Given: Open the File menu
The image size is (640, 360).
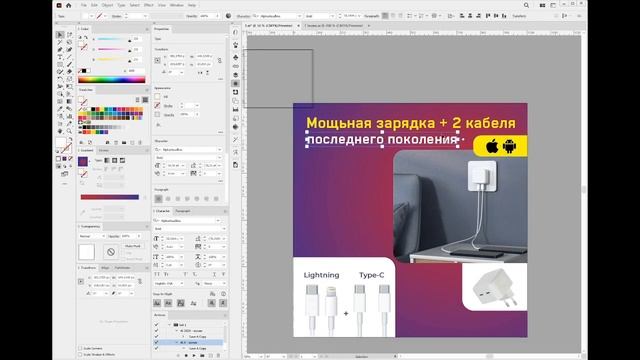Looking at the screenshot, I should click(84, 5).
